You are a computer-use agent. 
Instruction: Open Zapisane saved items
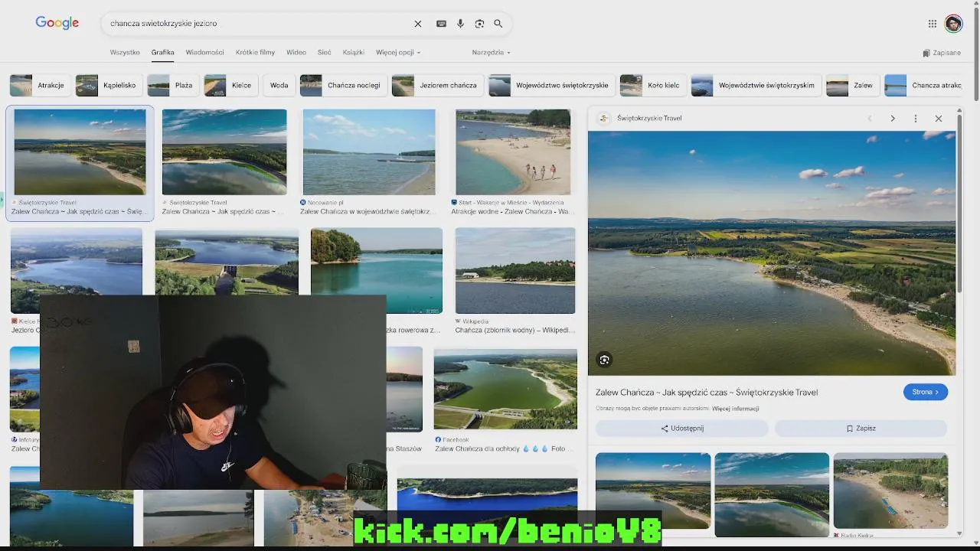[x=942, y=53]
